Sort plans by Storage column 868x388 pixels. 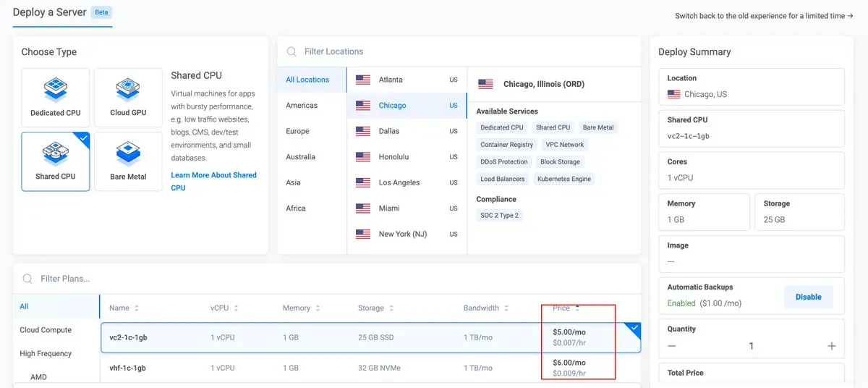[x=376, y=308]
